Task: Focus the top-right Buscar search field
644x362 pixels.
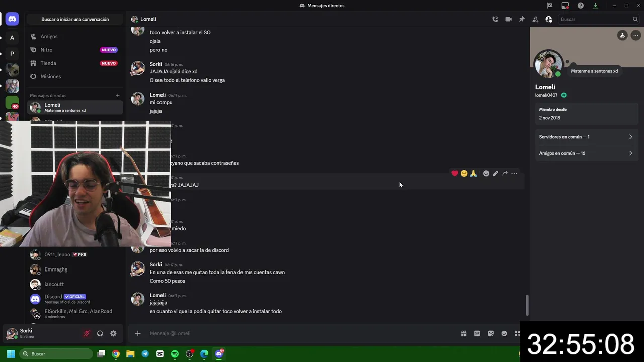Action: 598,19
